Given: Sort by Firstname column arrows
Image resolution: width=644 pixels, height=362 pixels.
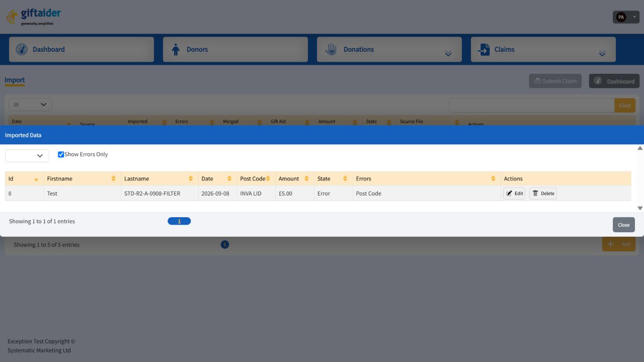Looking at the screenshot, I should (114, 178).
